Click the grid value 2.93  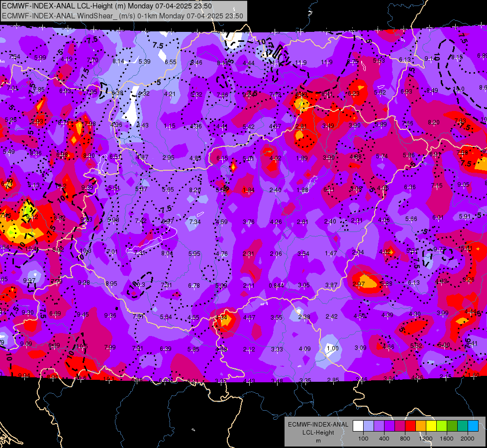point(37,121)
